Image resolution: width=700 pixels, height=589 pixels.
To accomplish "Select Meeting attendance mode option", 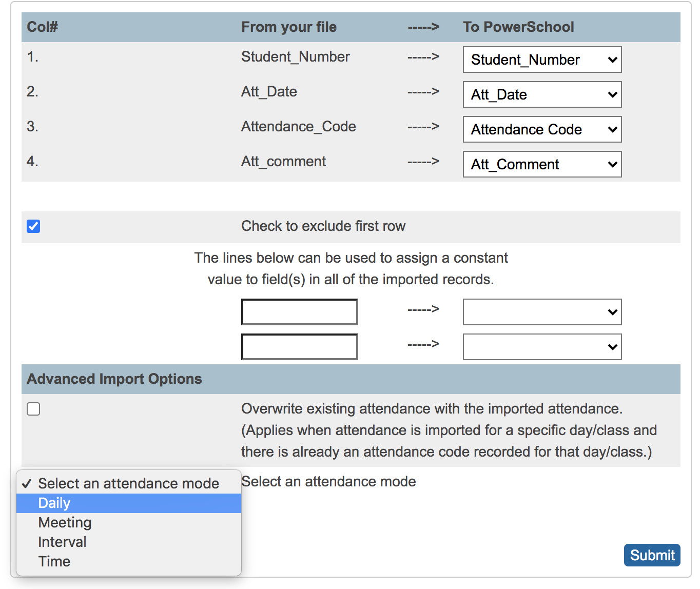I will coord(65,523).
